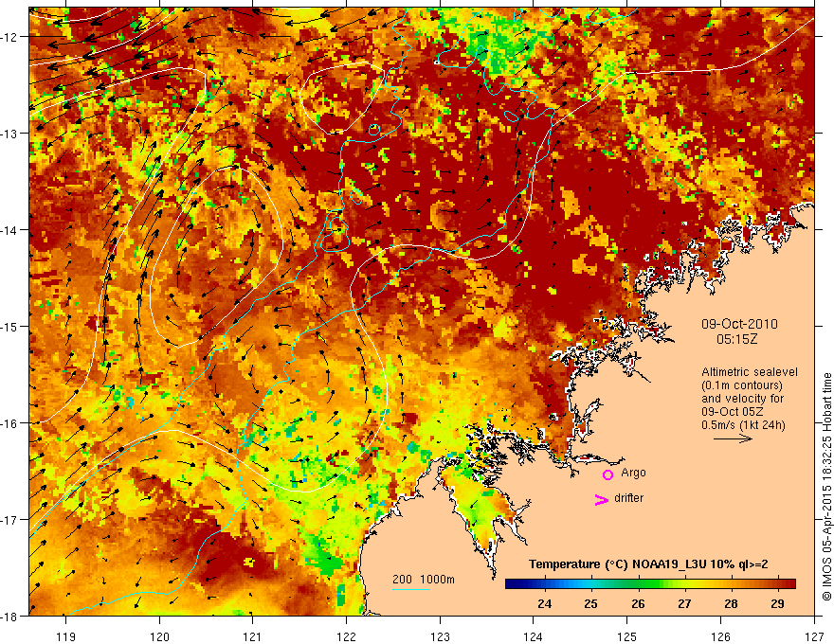The height and width of the screenshot is (644, 834).
Task: Click the cyan bathymetry legend line
Action: (411, 589)
